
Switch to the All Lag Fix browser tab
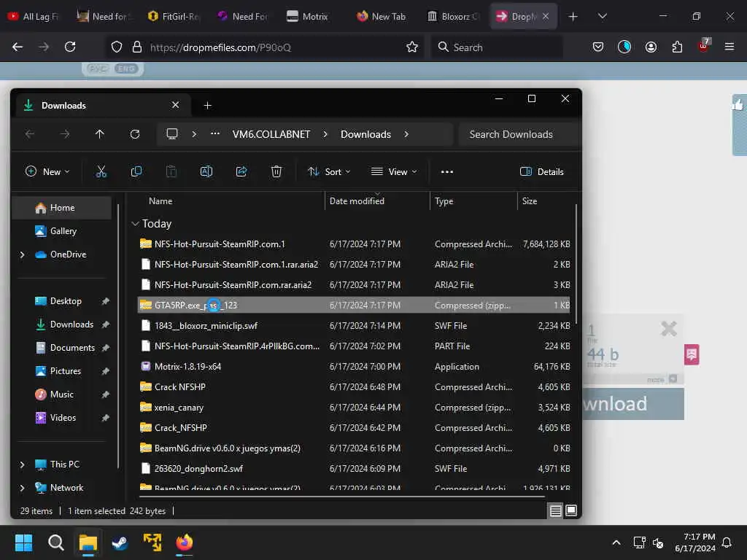click(34, 16)
